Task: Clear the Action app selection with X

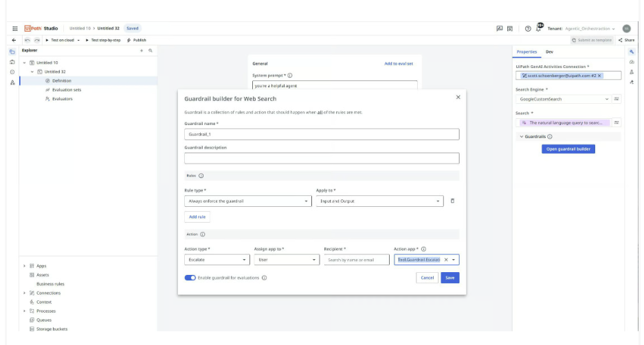Action: [x=445, y=260]
